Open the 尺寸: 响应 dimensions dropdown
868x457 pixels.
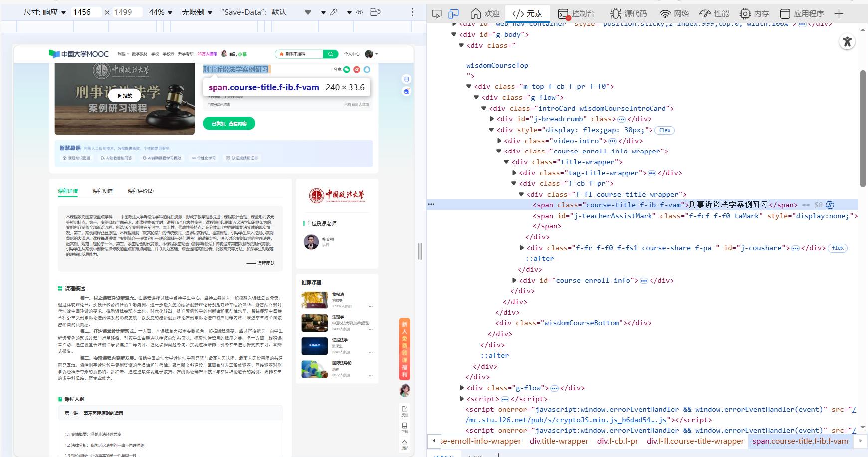[45, 12]
